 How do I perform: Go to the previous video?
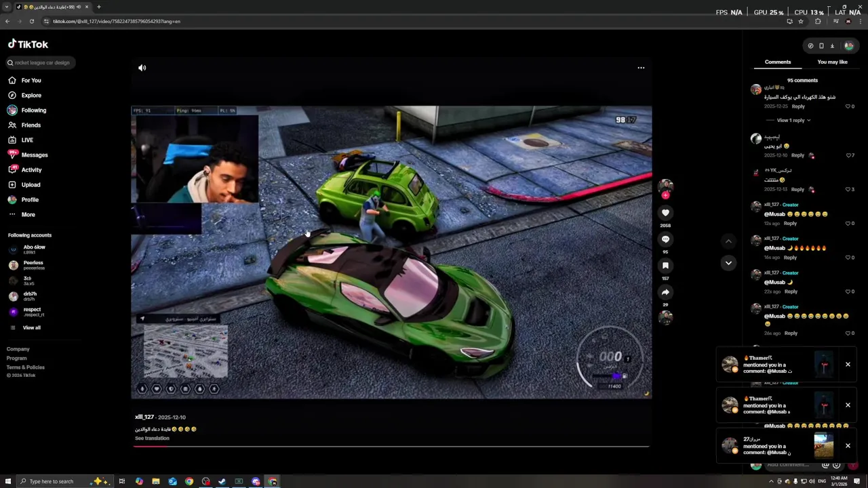728,241
